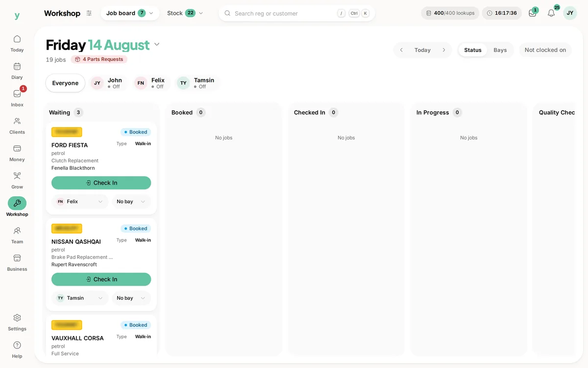Viewport: 588px width, 368px height.
Task: Open the Help icon
Action: point(17,345)
